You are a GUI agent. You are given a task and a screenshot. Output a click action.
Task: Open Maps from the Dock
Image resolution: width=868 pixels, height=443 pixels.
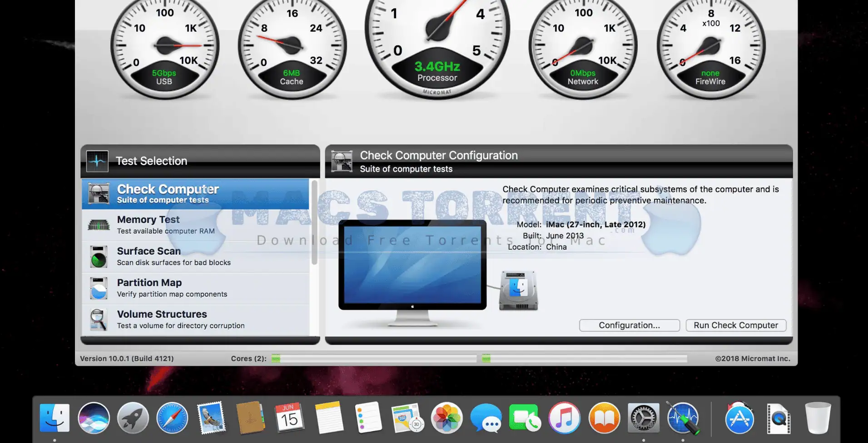point(407,418)
